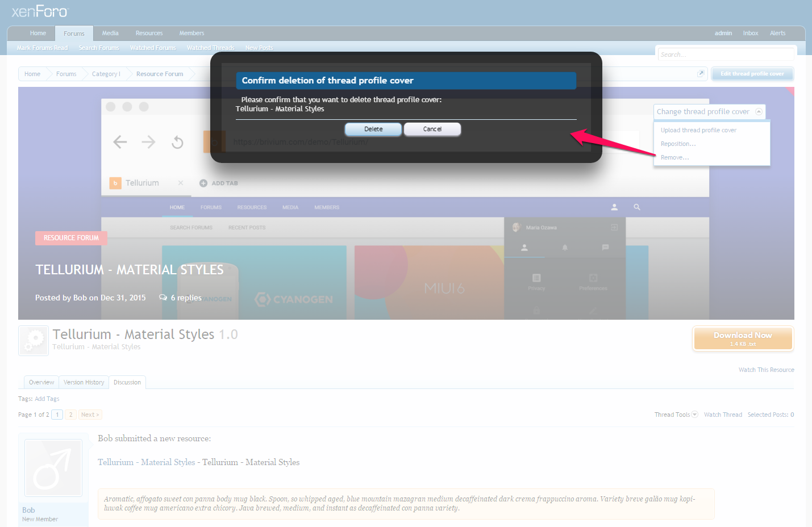Open New Posts
The width and height of the screenshot is (812, 527).
[259, 48]
